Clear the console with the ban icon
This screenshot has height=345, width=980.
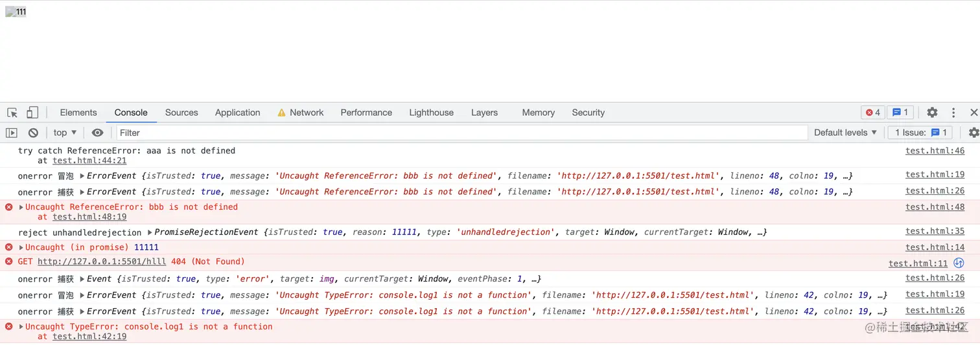tap(33, 133)
